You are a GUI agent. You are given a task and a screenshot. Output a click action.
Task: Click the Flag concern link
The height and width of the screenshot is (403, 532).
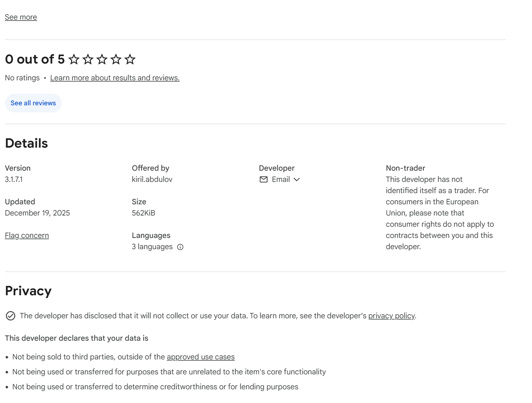pos(27,235)
